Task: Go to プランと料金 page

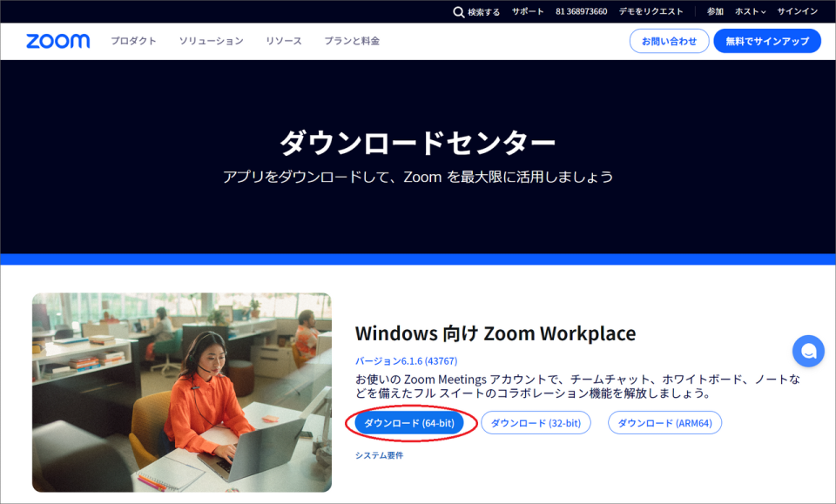Action: click(352, 41)
